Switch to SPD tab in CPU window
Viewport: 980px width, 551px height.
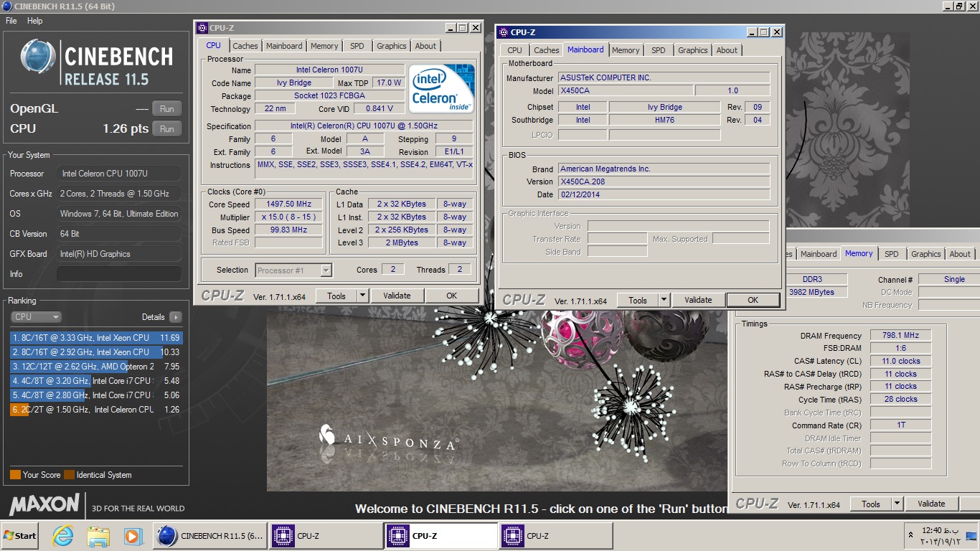(x=357, y=46)
